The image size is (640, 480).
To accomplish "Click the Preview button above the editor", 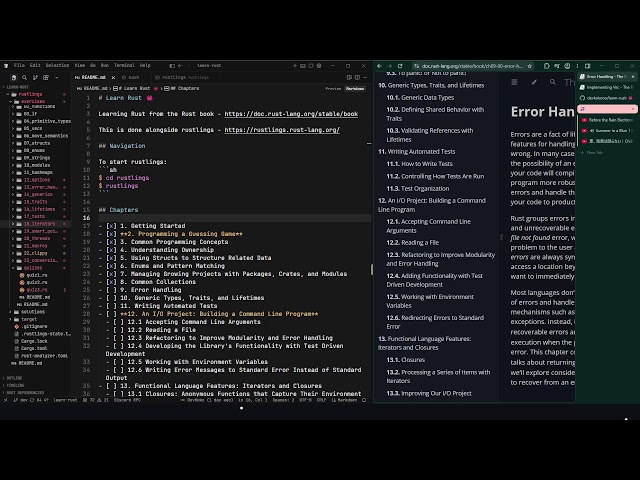I will [333, 89].
